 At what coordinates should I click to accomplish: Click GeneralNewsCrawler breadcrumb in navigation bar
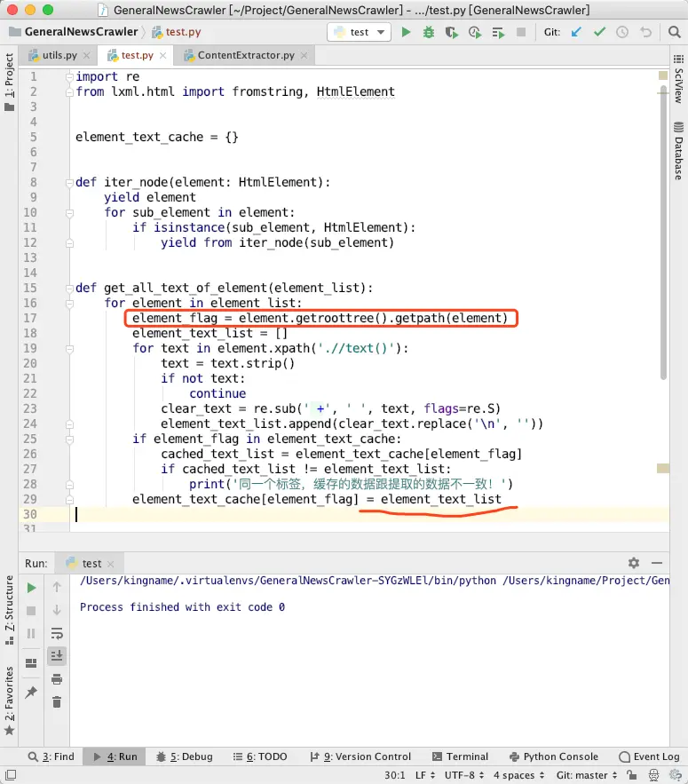click(x=74, y=32)
